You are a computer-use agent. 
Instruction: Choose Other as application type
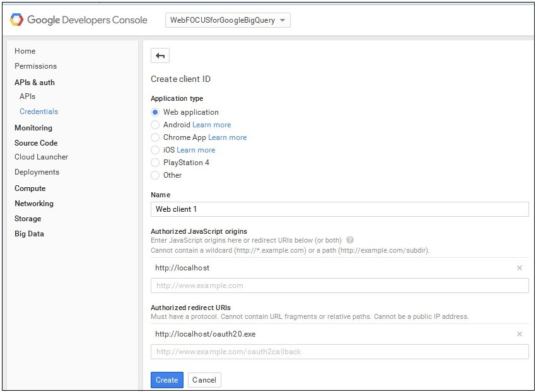155,175
